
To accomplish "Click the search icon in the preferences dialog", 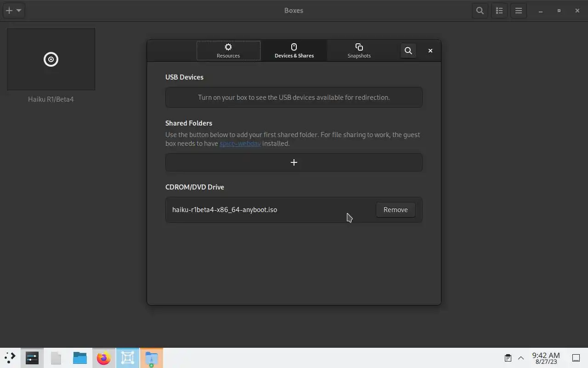I will pos(408,51).
